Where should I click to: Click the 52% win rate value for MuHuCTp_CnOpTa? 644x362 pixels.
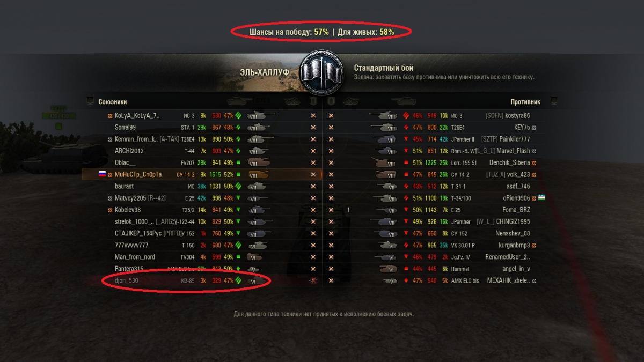pyautogui.click(x=229, y=174)
